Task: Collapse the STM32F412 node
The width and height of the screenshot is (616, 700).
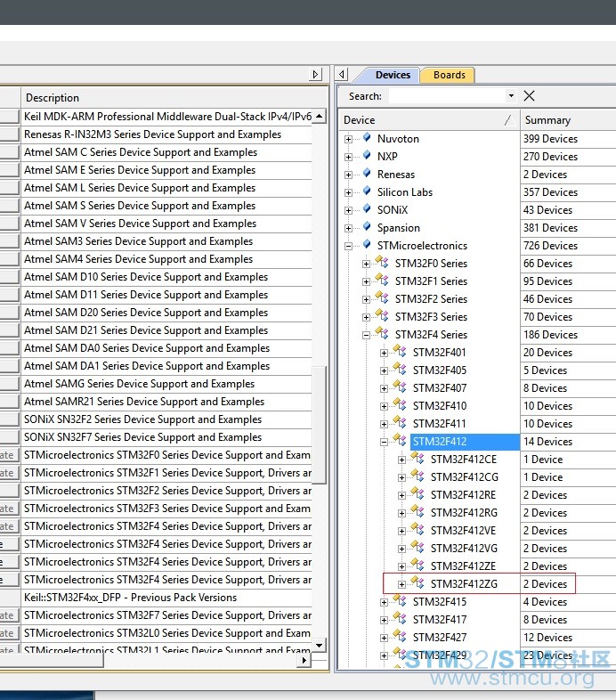Action: point(384,443)
